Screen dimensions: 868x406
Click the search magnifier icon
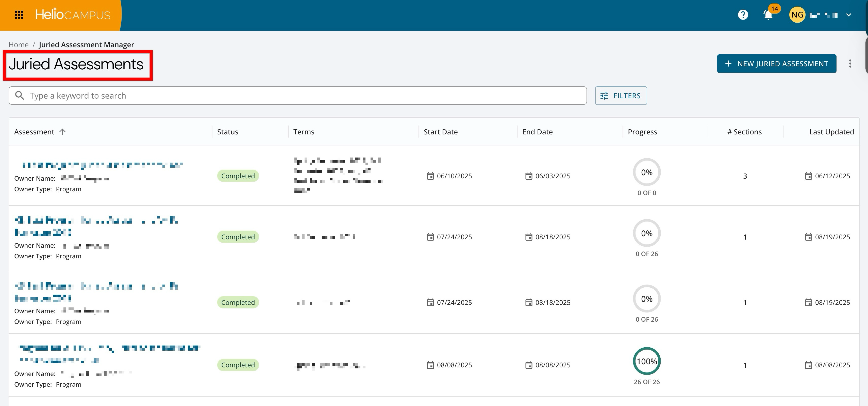[20, 96]
